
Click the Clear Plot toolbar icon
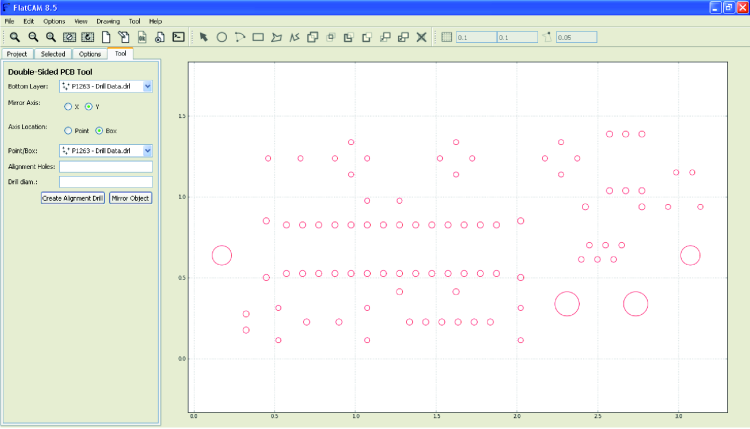coord(69,37)
